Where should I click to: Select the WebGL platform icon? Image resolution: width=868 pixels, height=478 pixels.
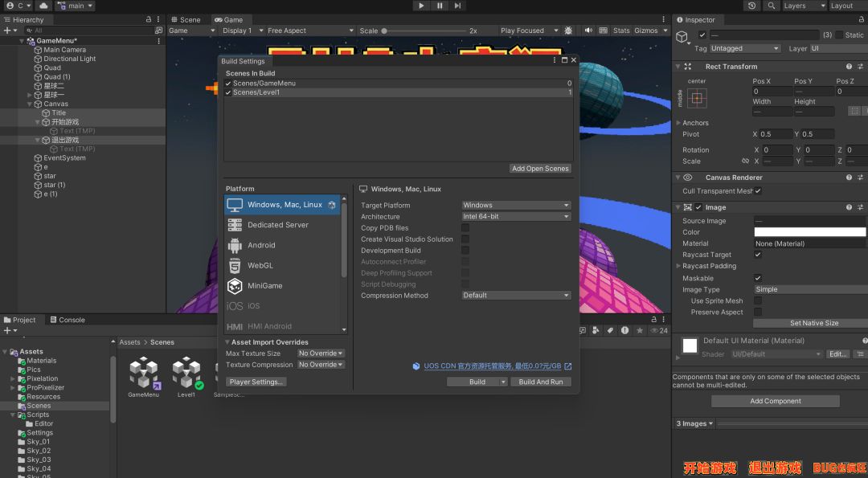[x=235, y=266]
